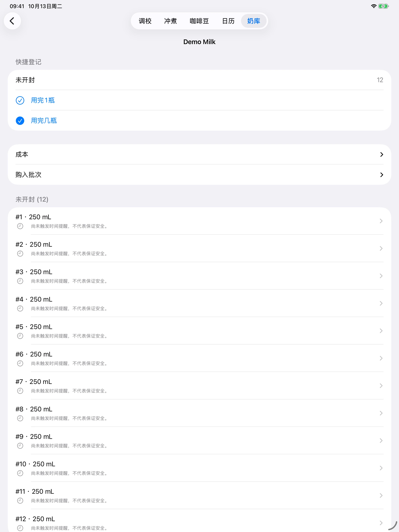Click the outlined checkmark icon for 用完1瓶

(20, 100)
